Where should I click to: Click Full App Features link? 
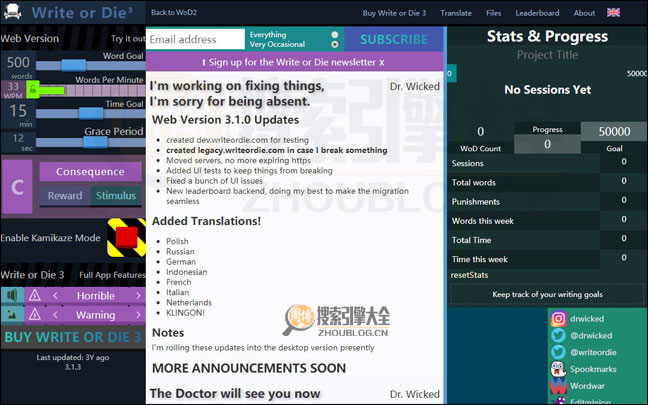(112, 275)
